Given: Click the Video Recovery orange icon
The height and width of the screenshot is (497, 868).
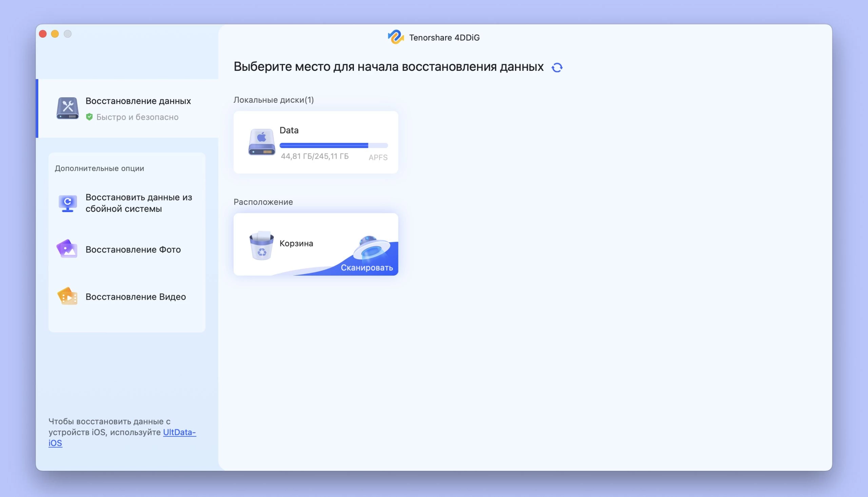Looking at the screenshot, I should click(67, 296).
